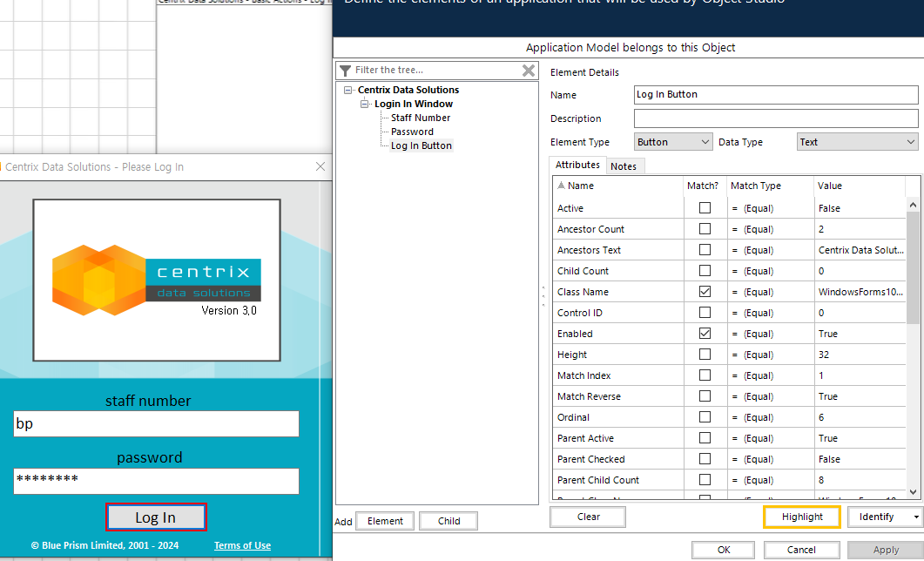Click the element Name input field

click(776, 95)
